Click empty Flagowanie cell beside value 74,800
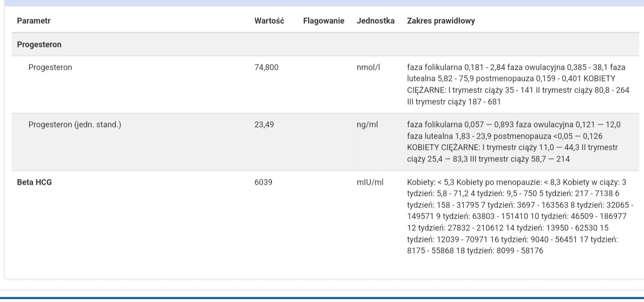 point(323,68)
